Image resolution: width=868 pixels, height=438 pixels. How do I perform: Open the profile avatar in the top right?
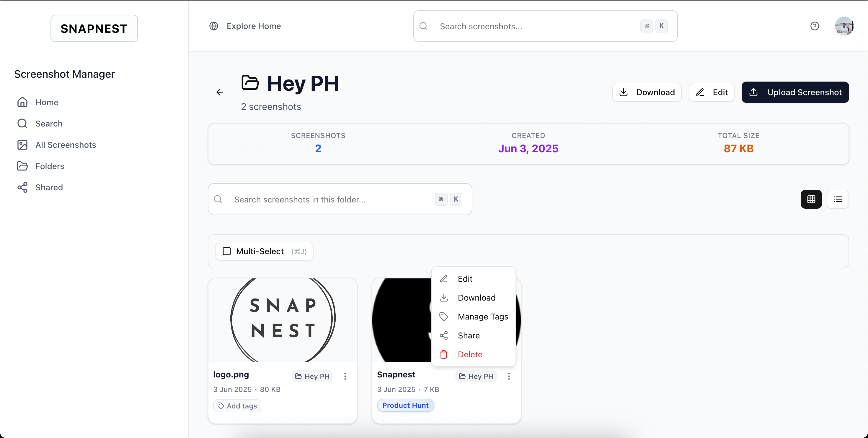(845, 26)
